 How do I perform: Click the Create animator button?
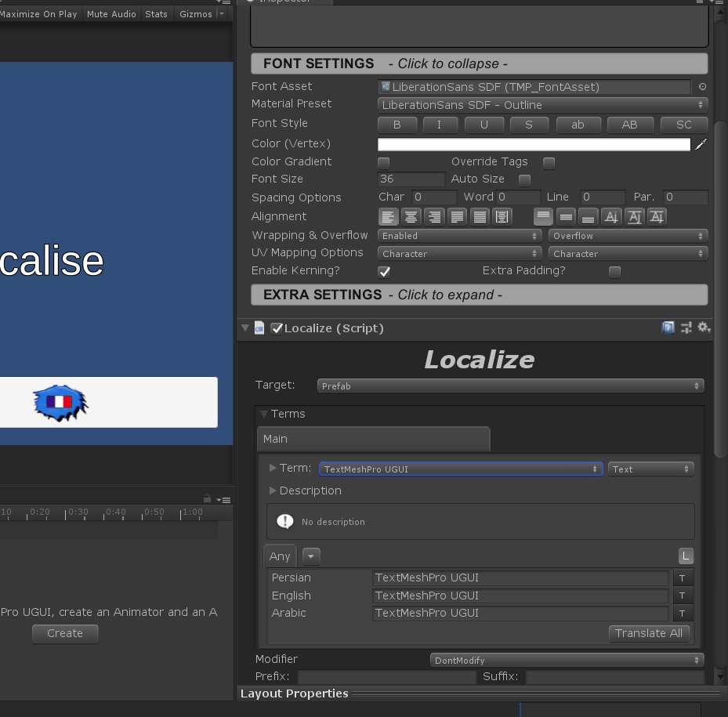point(65,633)
